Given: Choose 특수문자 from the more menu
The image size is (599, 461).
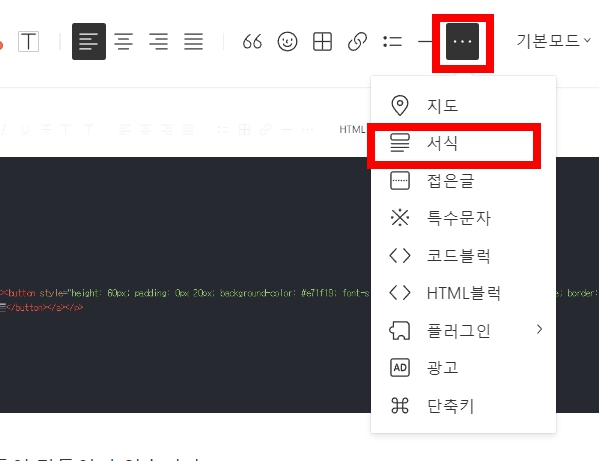Looking at the screenshot, I should pyautogui.click(x=463, y=218).
